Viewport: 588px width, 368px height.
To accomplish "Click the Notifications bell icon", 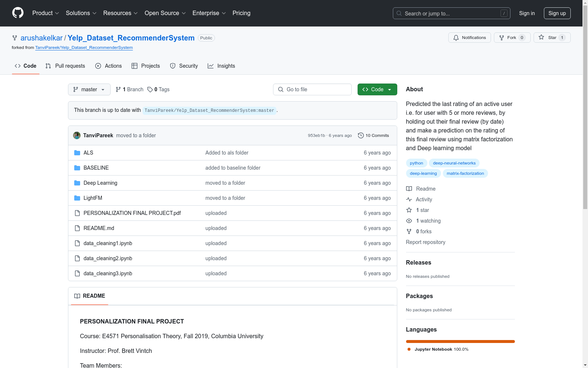I will click(456, 38).
